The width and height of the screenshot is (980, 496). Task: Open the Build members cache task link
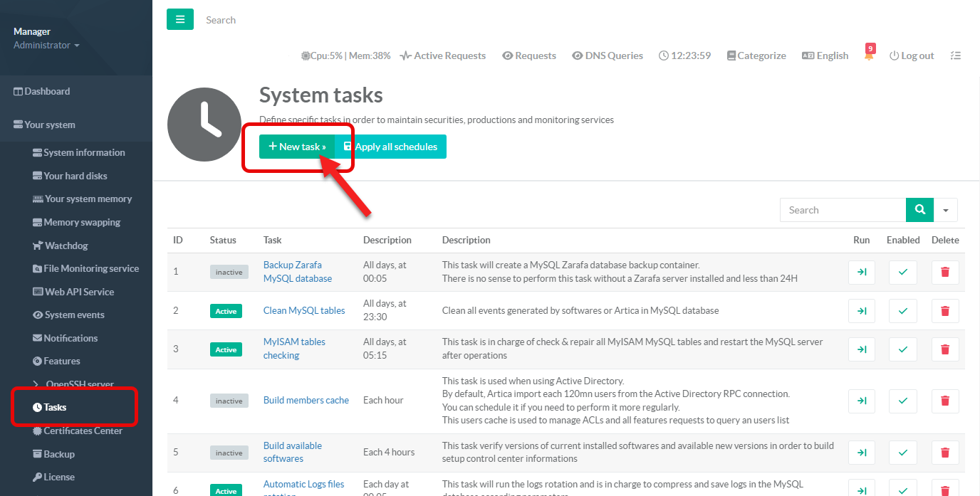306,400
